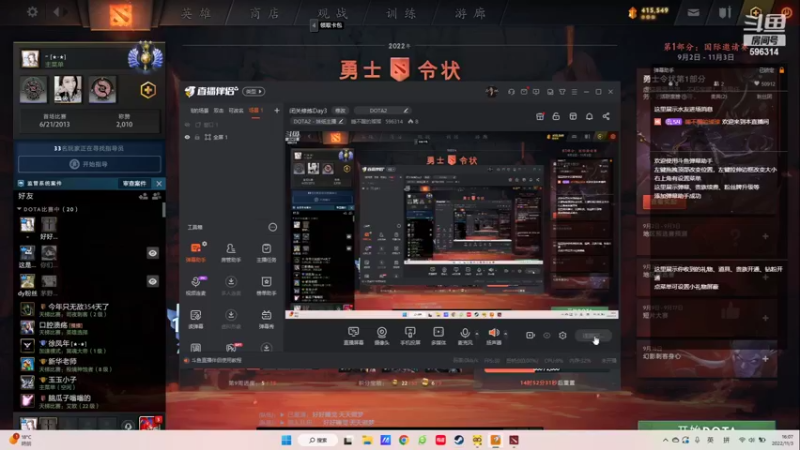Click the unlock padlock icon above preview
The width and height of the screenshot is (800, 450).
(556, 116)
